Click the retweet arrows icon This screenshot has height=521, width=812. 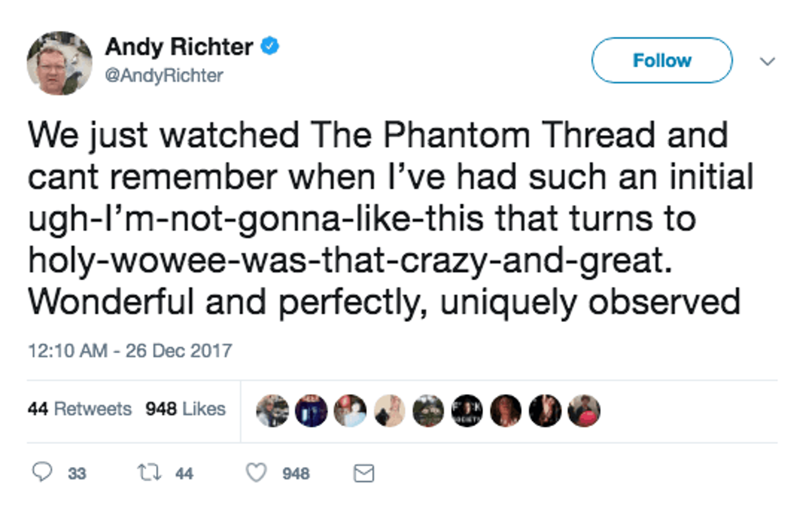point(149,473)
